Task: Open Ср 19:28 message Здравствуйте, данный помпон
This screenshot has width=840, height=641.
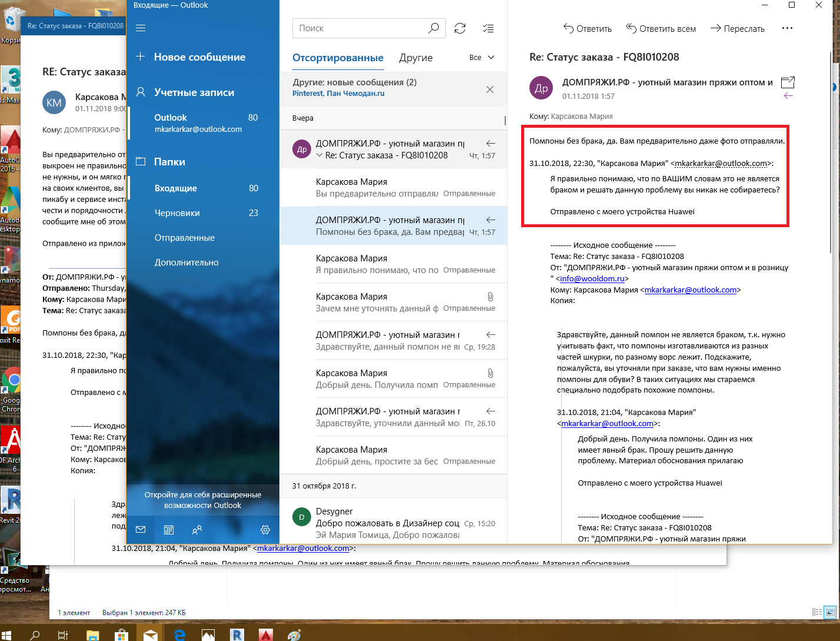Action: tap(394, 340)
